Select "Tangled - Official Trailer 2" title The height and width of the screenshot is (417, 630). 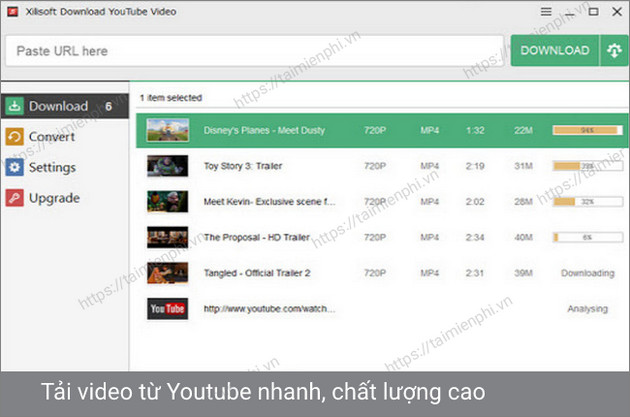(257, 273)
